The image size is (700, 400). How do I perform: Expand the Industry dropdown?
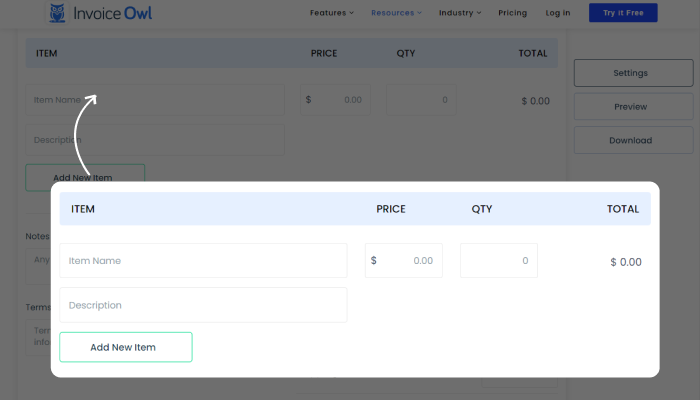pos(460,13)
